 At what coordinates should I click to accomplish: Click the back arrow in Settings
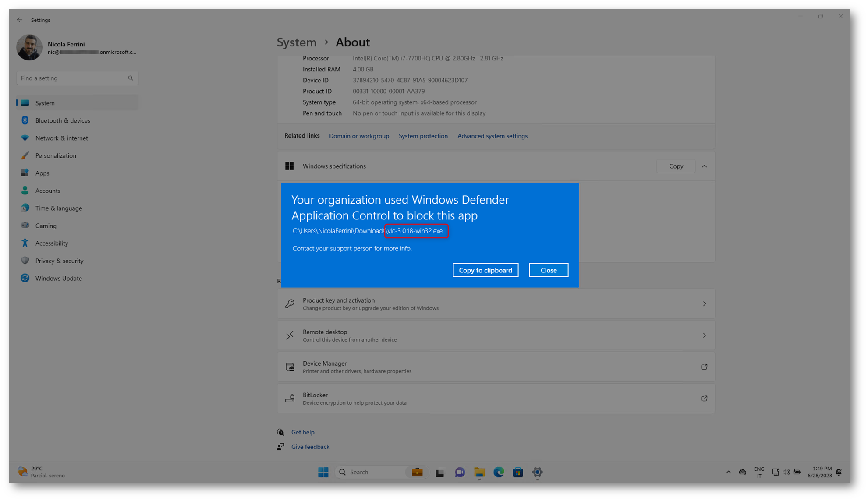(20, 20)
